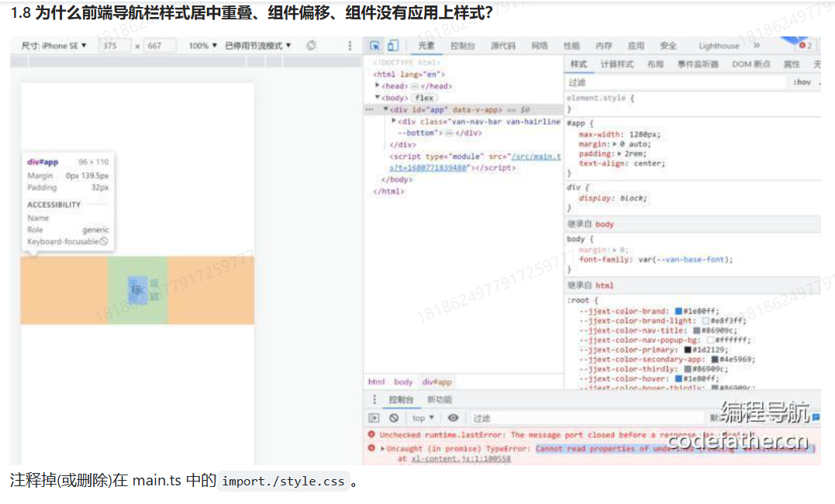Open the 100% zoom dropdown

(x=203, y=46)
